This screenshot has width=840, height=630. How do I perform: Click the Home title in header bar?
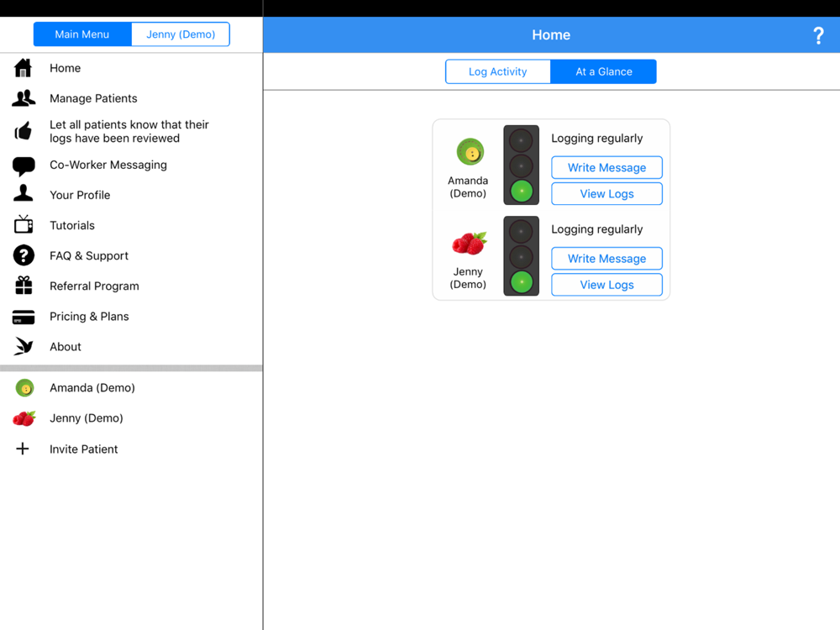tap(551, 34)
